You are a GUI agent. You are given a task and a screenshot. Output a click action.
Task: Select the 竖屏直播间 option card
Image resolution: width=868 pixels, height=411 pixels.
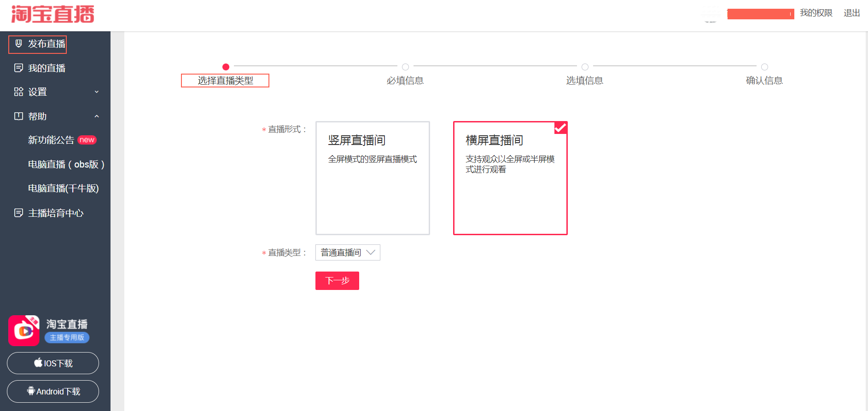(372, 178)
